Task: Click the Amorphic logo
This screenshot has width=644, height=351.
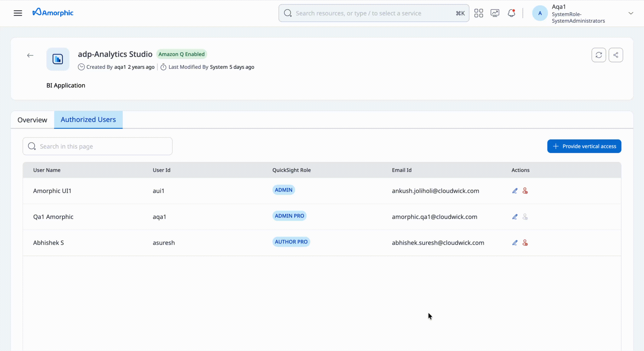Action: pos(53,13)
